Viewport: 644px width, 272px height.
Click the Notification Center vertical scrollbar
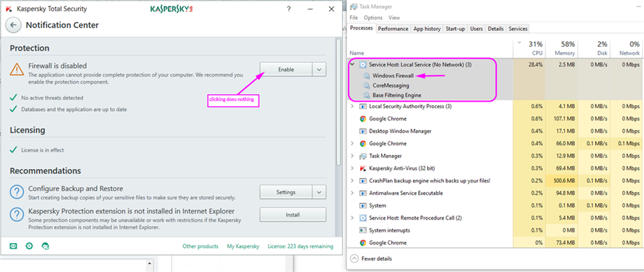338,102
